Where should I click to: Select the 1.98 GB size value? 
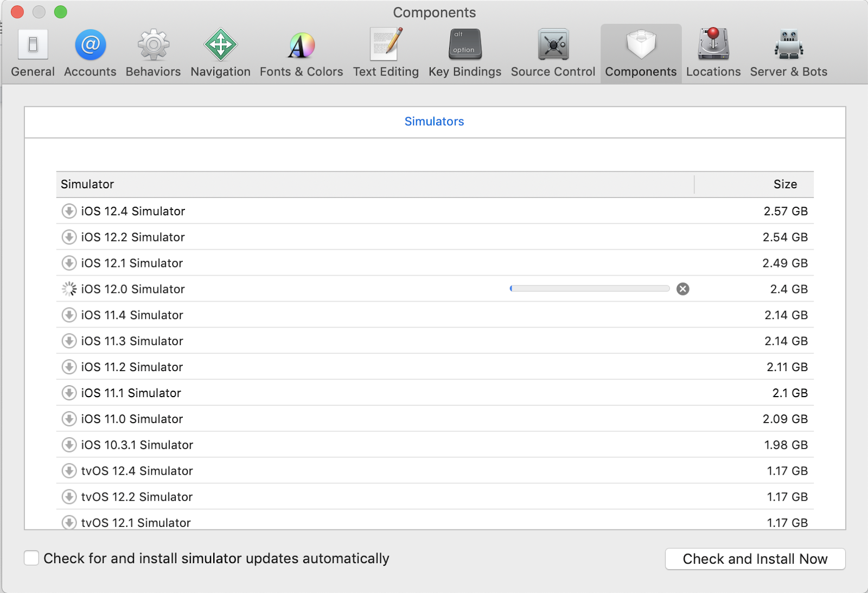(x=786, y=445)
